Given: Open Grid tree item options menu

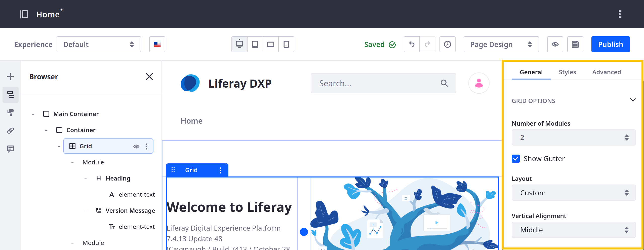Looking at the screenshot, I should click(146, 147).
